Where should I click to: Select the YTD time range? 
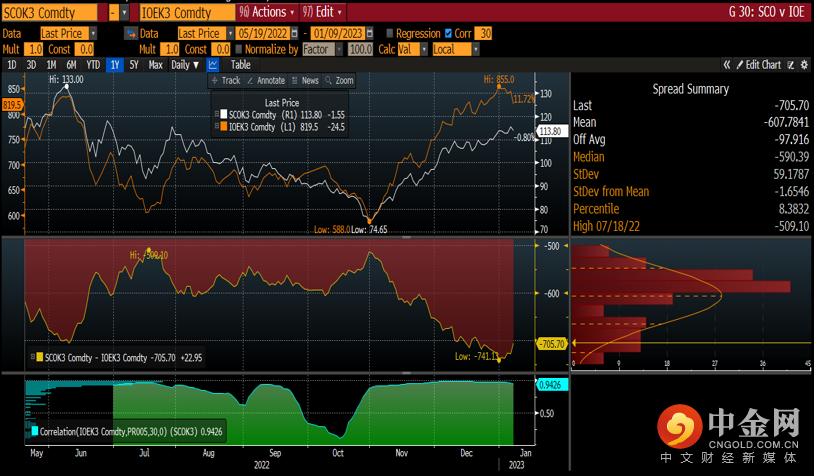93,65
